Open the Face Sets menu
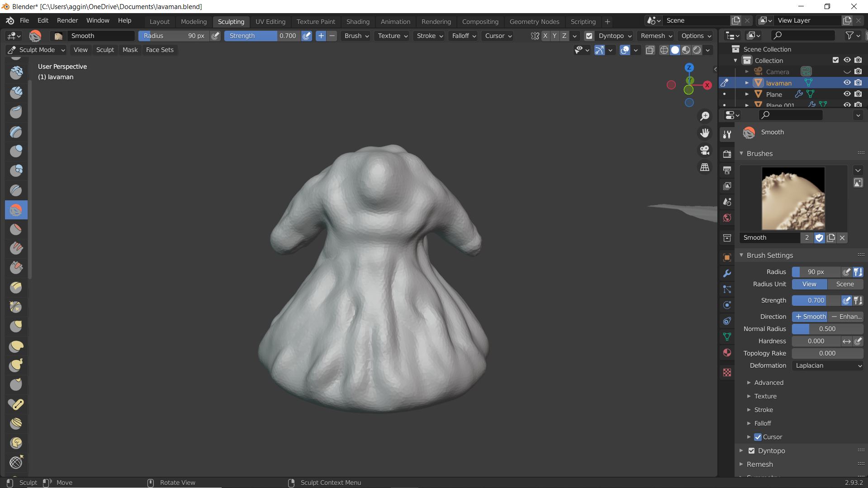 click(x=160, y=50)
